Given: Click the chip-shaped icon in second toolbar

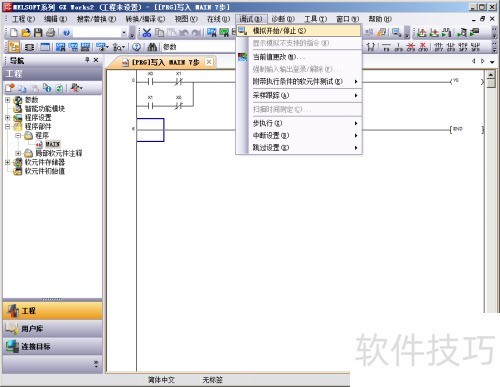Looking at the screenshot, I should (29, 47).
